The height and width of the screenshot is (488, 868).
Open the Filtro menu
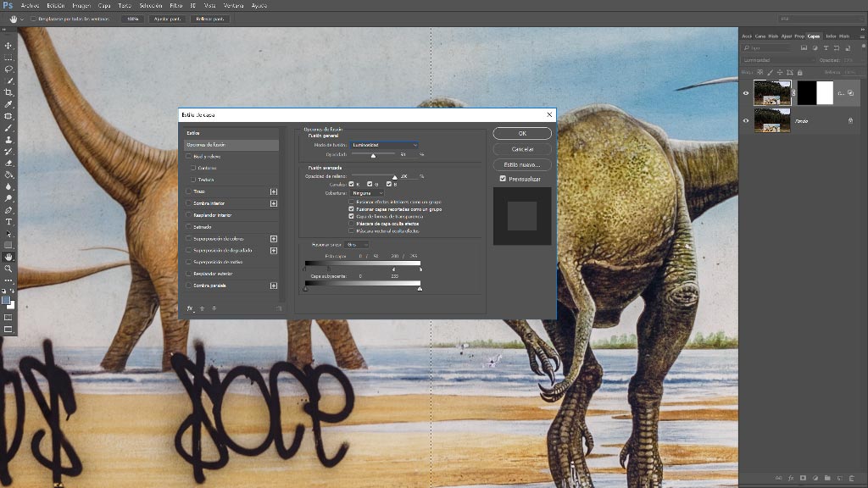(176, 6)
